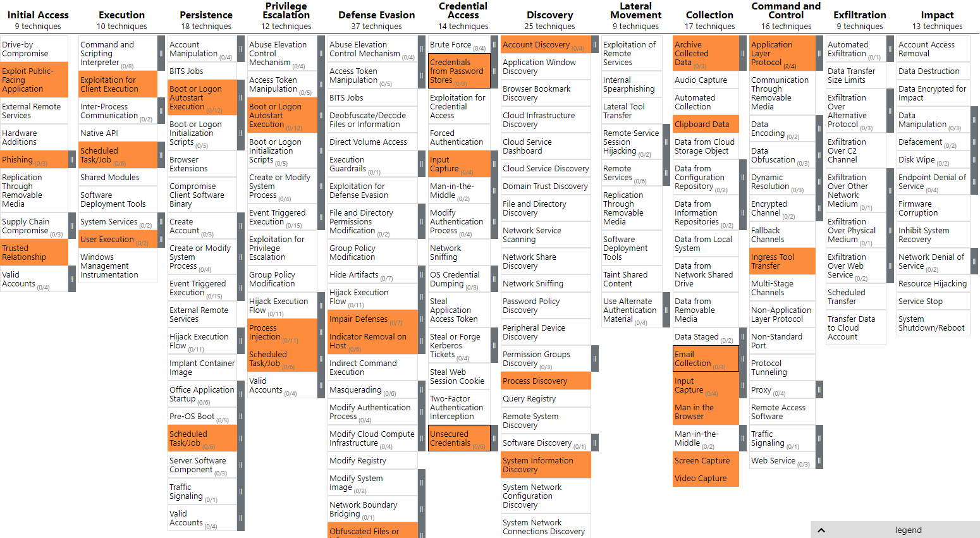Select System Information Discovery technique
This screenshot has width=980, height=538.
[546, 465]
